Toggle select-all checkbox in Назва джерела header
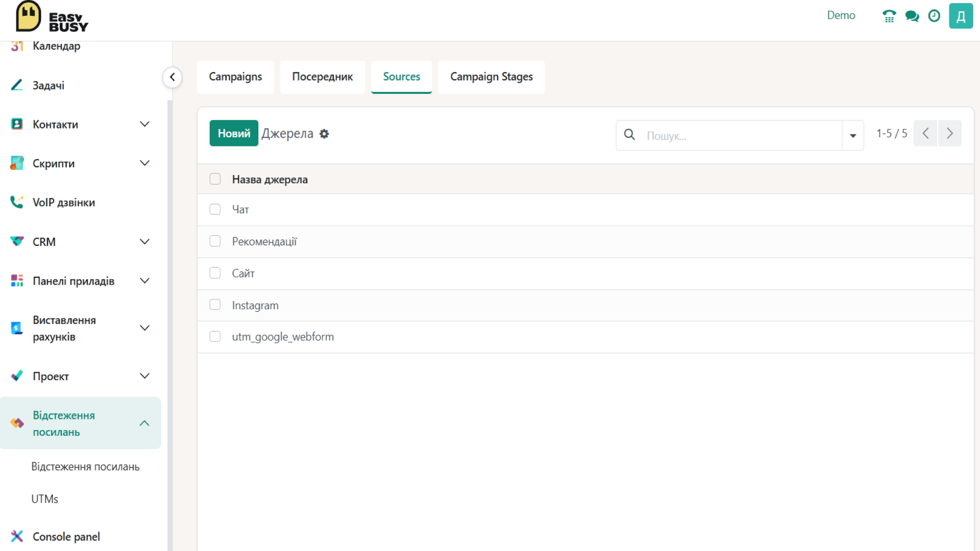Image resolution: width=980 pixels, height=551 pixels. [x=215, y=179]
